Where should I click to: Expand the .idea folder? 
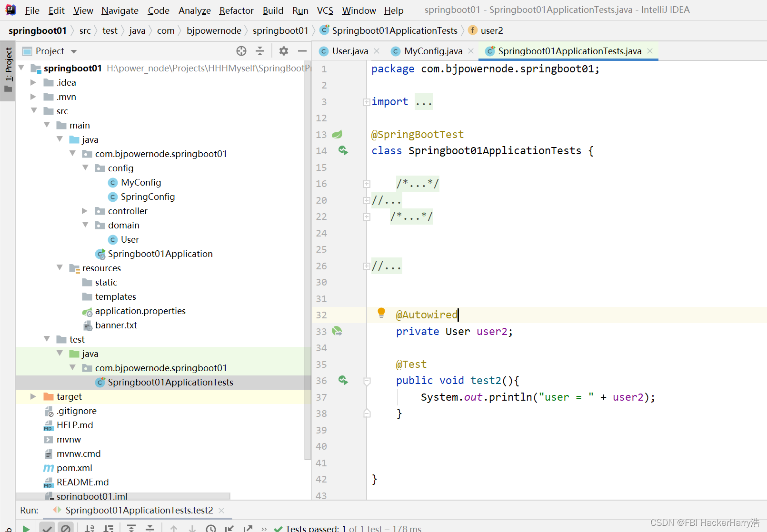[x=33, y=82]
